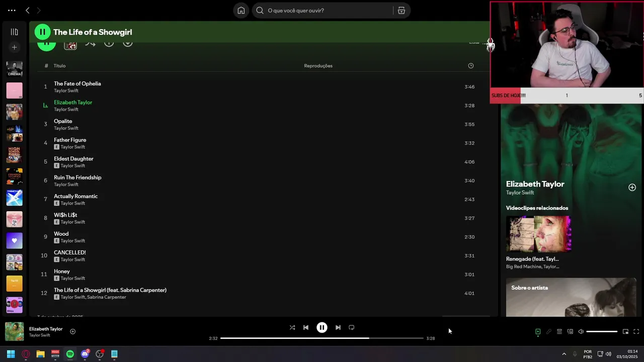Screen dimensions: 644x362
Task: Open the Renegade related video thumbnail
Action: pyautogui.click(x=538, y=234)
